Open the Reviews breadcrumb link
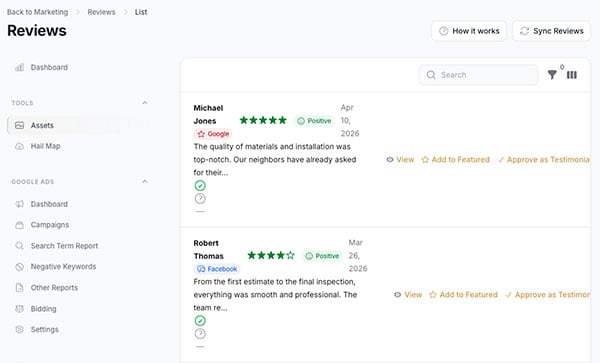 [x=101, y=12]
